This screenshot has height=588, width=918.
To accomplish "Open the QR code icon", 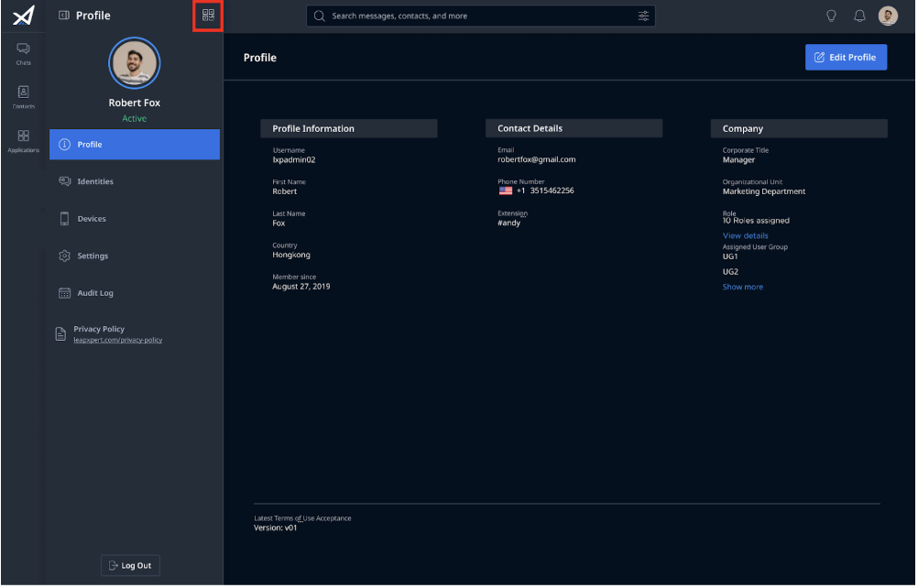I will click(208, 16).
